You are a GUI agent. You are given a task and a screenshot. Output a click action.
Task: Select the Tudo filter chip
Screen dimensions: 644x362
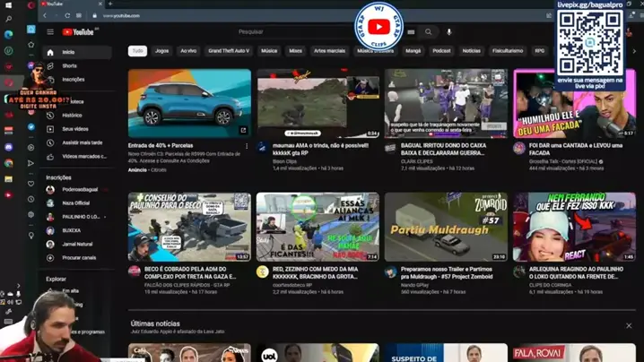click(x=137, y=51)
